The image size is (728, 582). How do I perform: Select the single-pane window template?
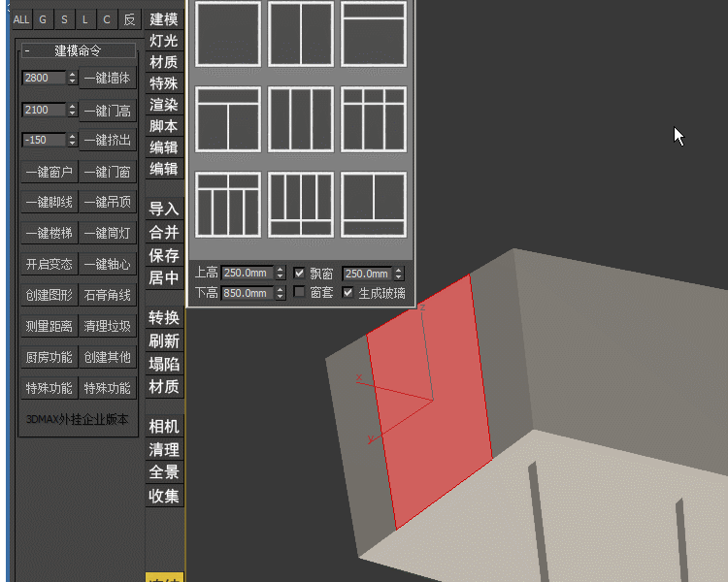click(227, 34)
